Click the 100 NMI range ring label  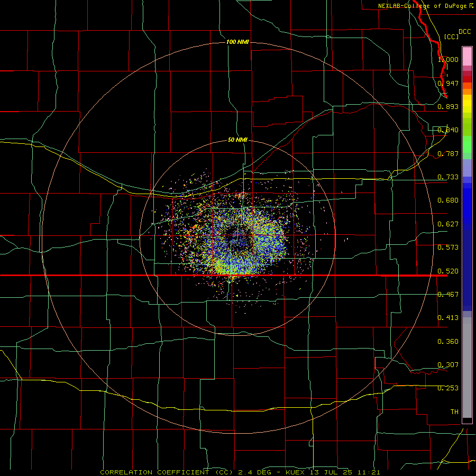pyautogui.click(x=237, y=42)
